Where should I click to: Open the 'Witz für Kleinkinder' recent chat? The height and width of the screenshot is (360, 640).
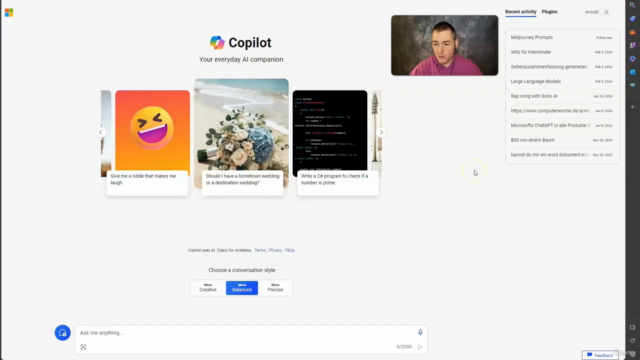point(562,52)
